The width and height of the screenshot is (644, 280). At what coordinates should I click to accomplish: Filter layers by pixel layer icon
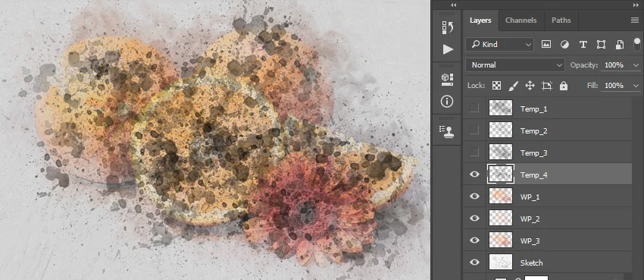point(546,45)
